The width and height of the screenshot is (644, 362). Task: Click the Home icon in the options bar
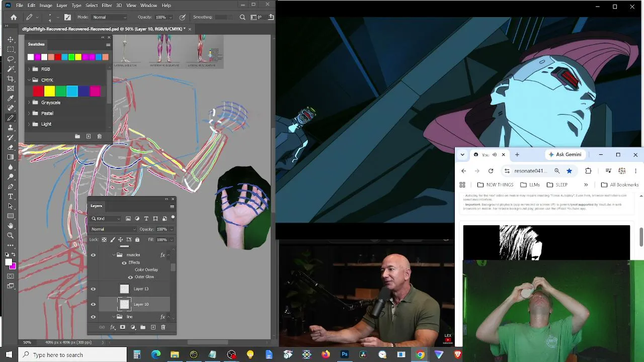(14, 17)
